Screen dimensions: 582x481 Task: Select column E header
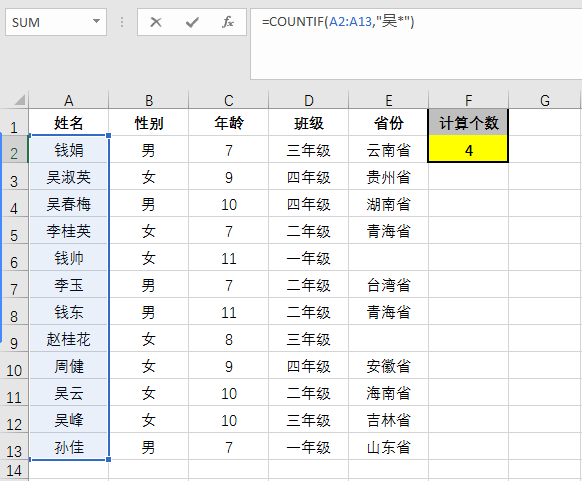388,100
